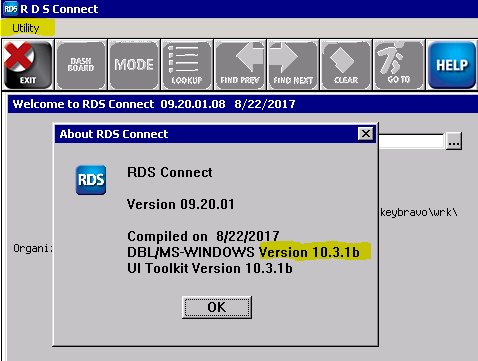Click the RDS logo in About dialog
The height and width of the screenshot is (361, 478).
[x=91, y=180]
